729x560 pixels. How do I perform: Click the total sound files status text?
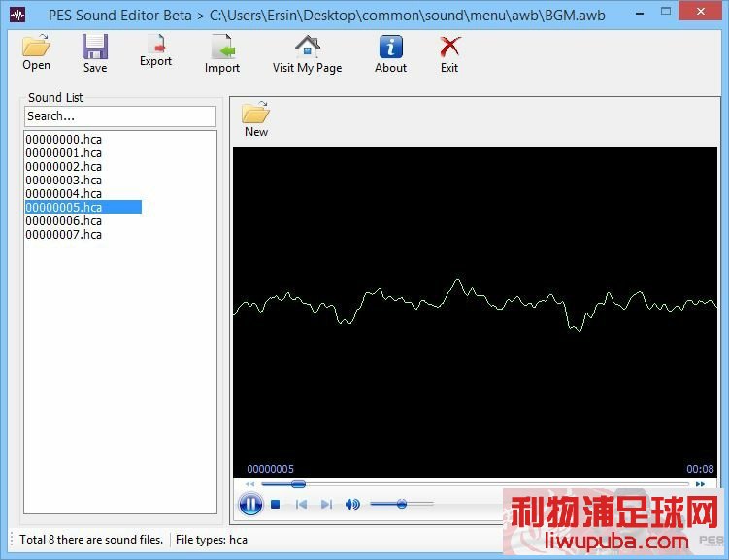[x=91, y=540]
